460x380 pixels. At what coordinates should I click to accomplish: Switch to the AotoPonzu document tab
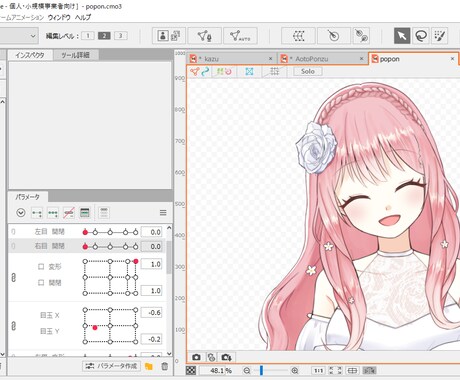(322, 59)
